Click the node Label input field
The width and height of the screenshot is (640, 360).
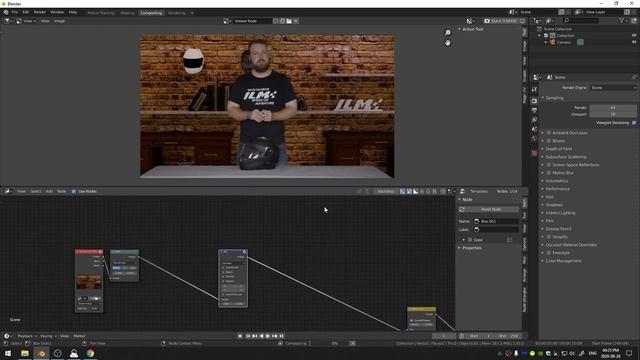496,229
